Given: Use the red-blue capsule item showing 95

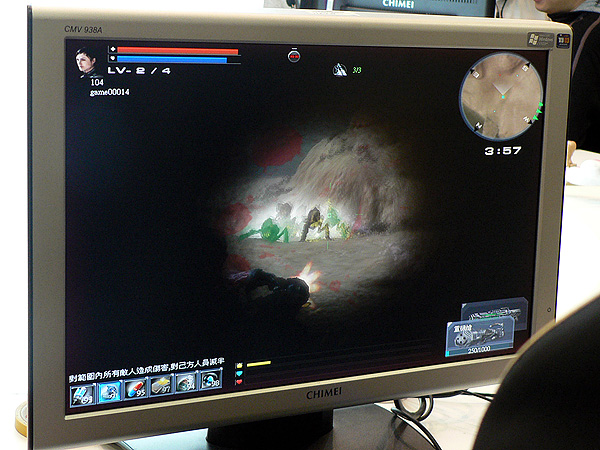Looking at the screenshot, I should pyautogui.click(x=136, y=388).
